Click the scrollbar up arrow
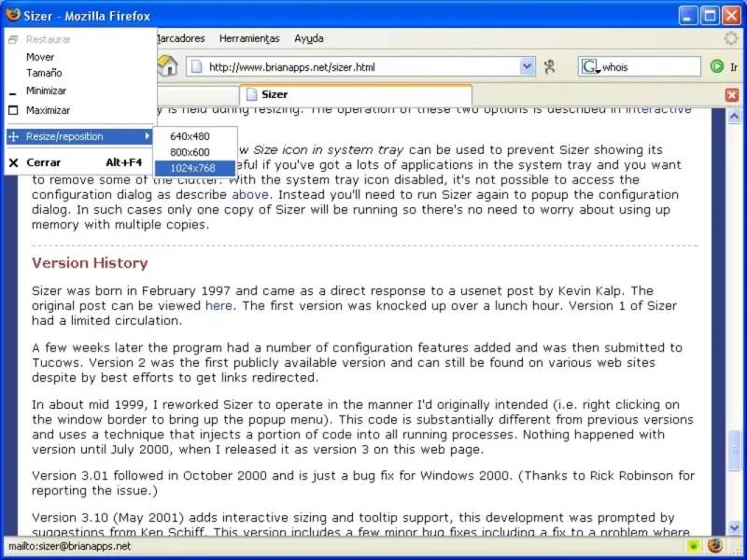The width and height of the screenshot is (747, 560). click(x=734, y=116)
